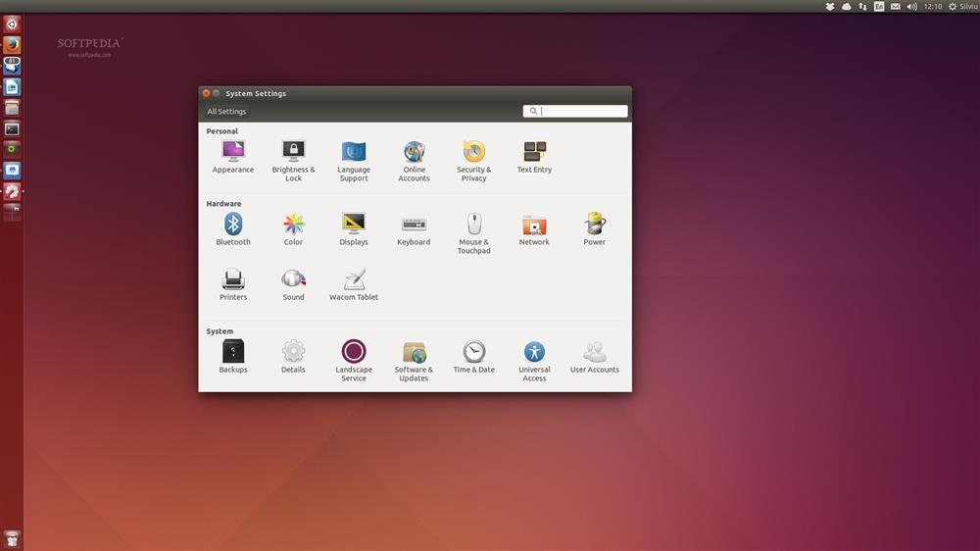Open the keyboard language indicator menu
Image resolution: width=980 pixels, height=551 pixels.
(x=879, y=7)
